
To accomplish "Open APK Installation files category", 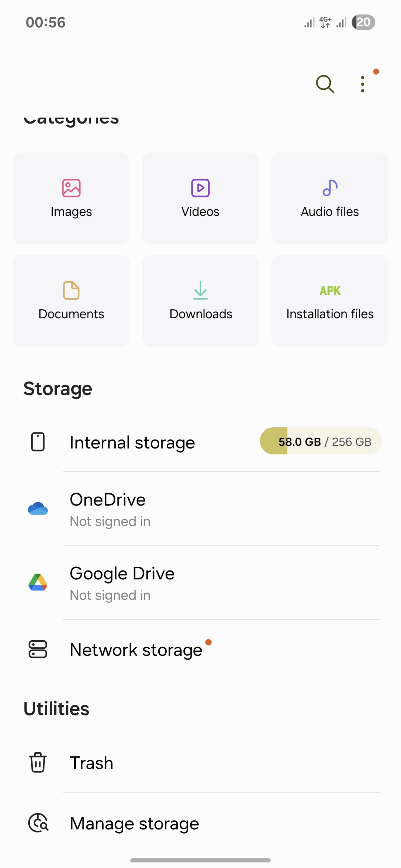I will (x=330, y=300).
